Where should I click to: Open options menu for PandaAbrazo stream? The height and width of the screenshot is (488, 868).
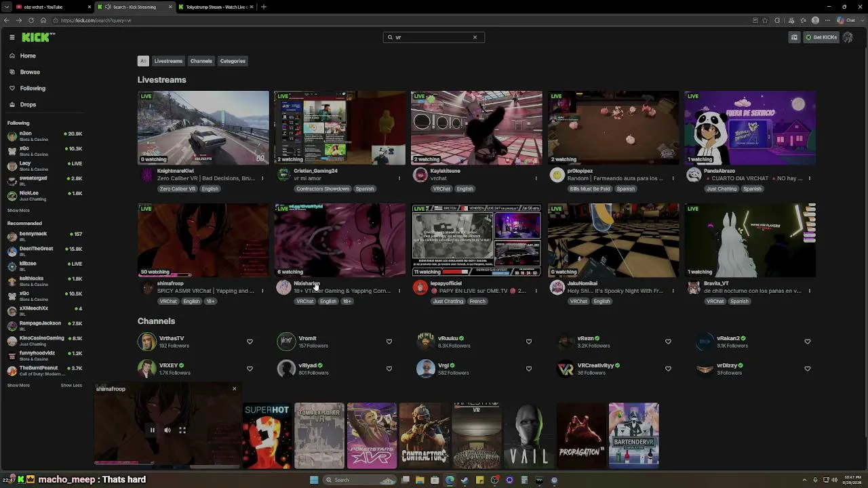coord(809,178)
